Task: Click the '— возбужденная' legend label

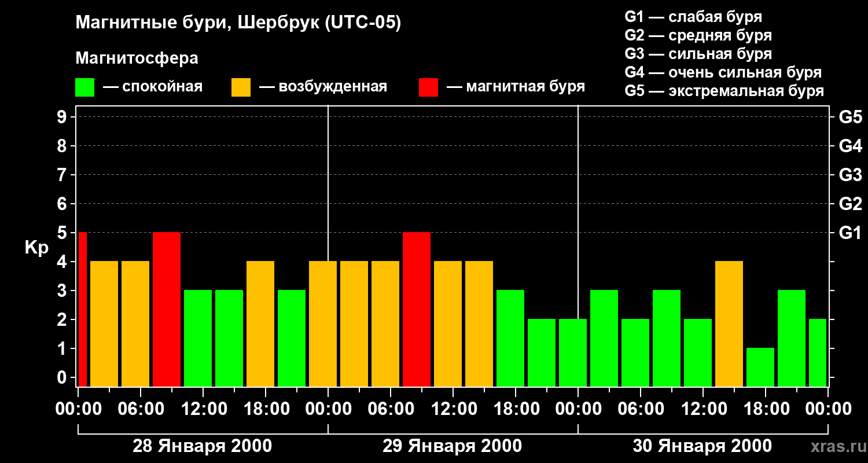Action: tap(323, 87)
